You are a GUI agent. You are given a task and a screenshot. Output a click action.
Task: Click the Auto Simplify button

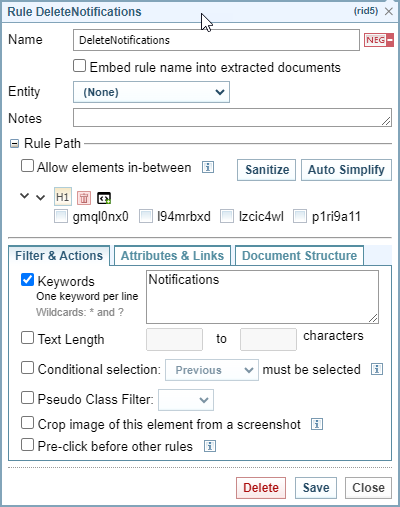(346, 170)
